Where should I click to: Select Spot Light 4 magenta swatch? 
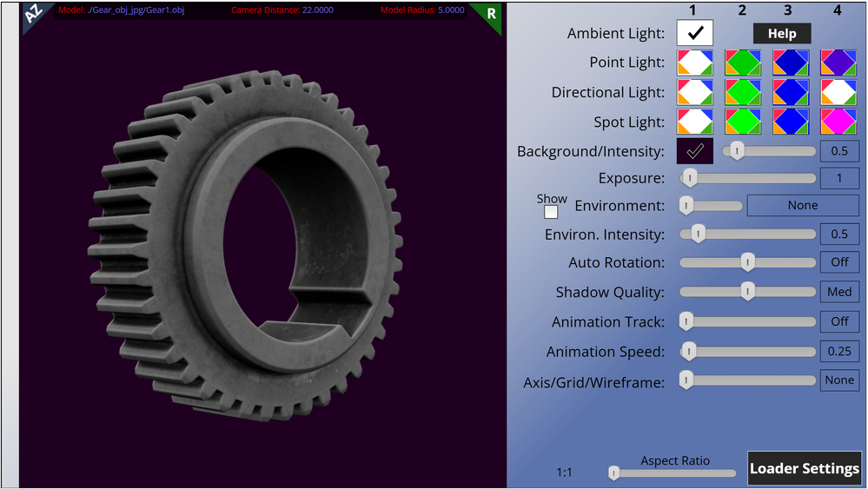coord(838,122)
